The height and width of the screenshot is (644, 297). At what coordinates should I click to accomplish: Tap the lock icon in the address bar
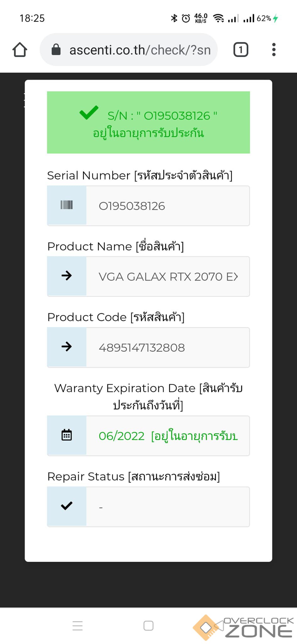click(56, 50)
